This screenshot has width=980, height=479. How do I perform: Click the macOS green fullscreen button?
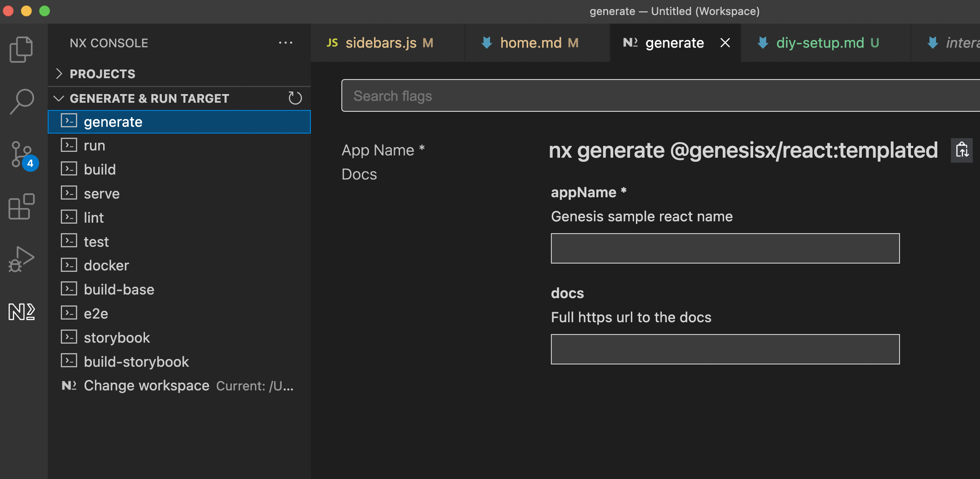coord(45,11)
